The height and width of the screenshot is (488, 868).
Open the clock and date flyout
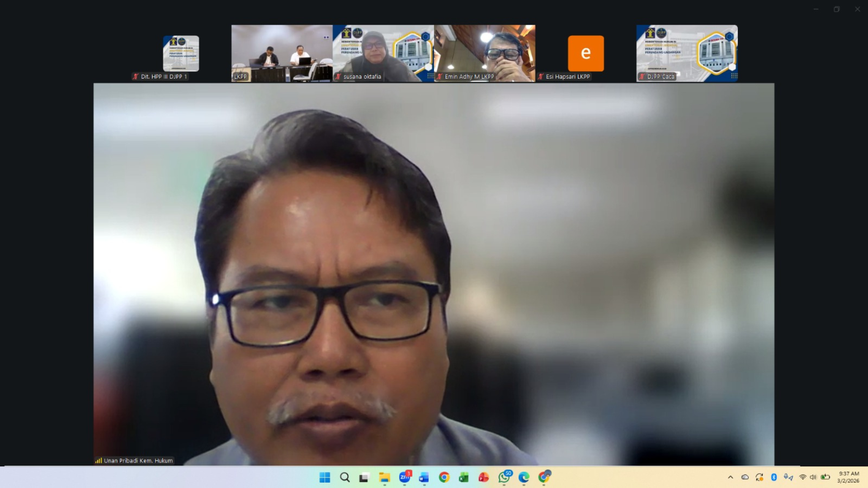(x=849, y=477)
